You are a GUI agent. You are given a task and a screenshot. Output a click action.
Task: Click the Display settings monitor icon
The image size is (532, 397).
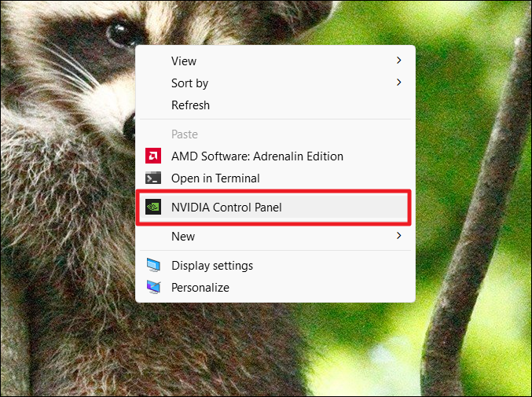click(153, 266)
